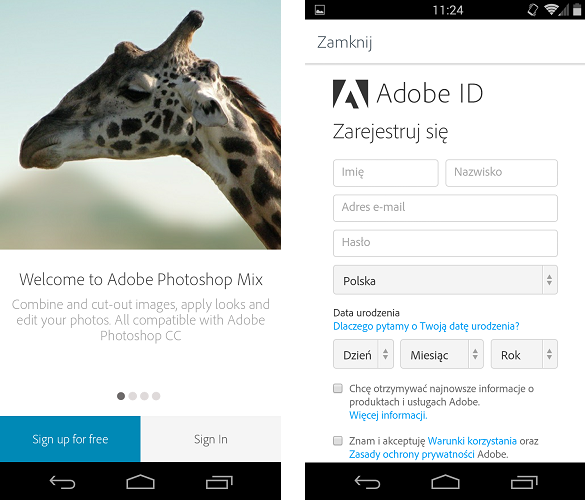The image size is (585, 500).
Task: Tap the battery status icon
Action: 577,10
